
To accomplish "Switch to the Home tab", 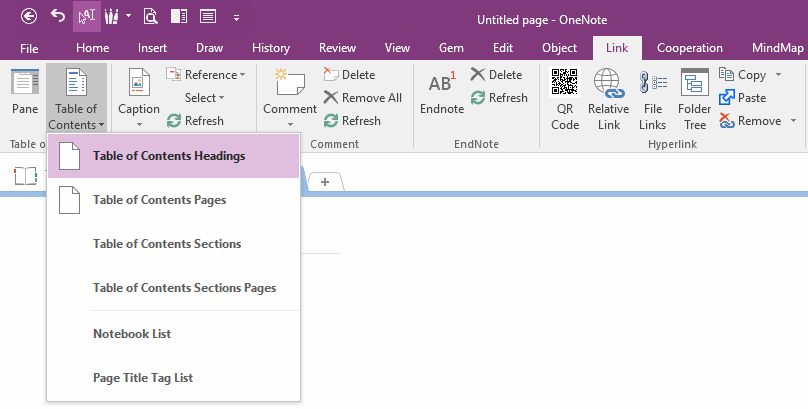I will click(93, 48).
